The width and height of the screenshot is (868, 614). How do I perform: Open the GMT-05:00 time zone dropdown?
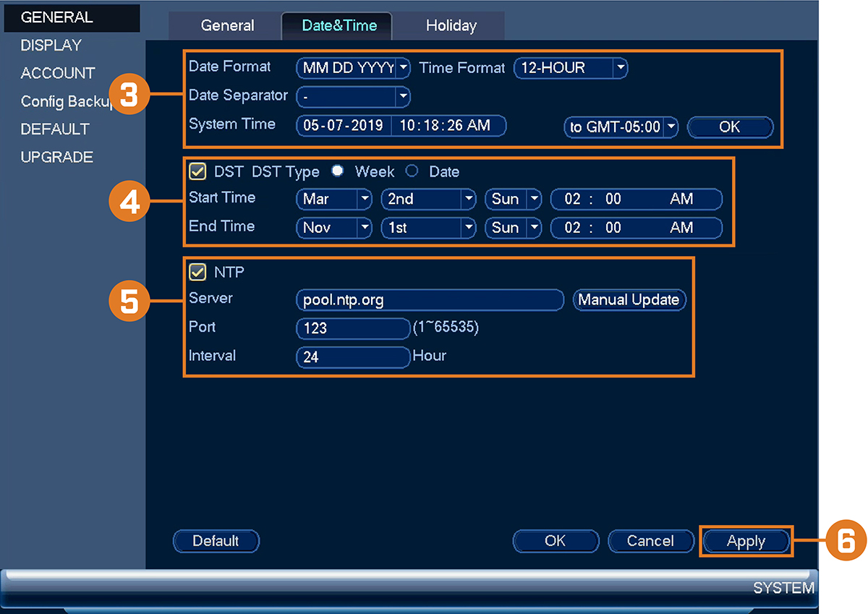(x=621, y=127)
